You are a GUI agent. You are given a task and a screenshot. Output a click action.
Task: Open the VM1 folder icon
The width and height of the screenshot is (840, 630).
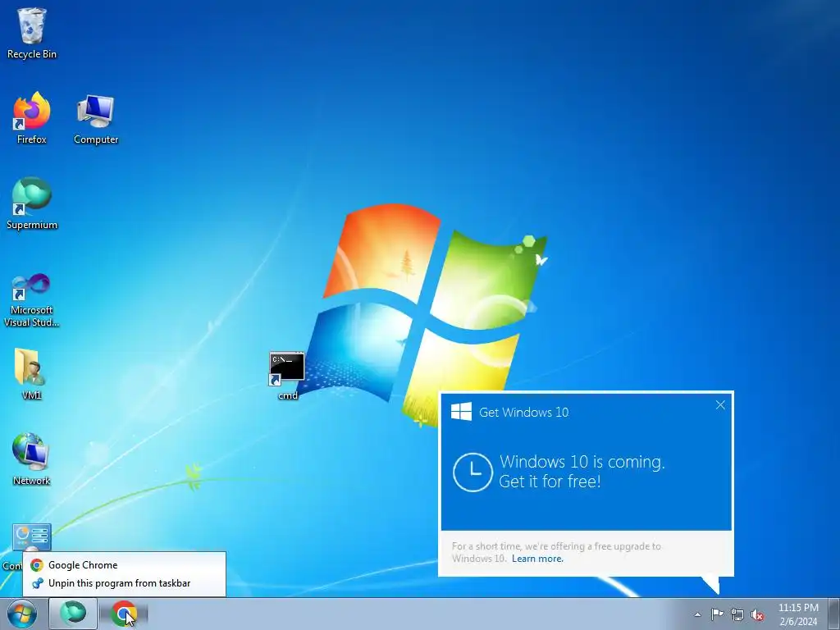[x=31, y=374]
